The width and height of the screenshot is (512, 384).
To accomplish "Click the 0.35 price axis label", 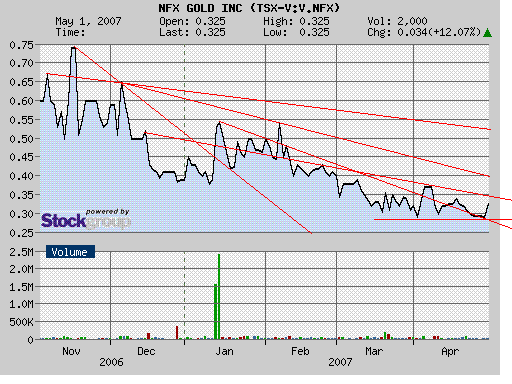I will 22,195.
